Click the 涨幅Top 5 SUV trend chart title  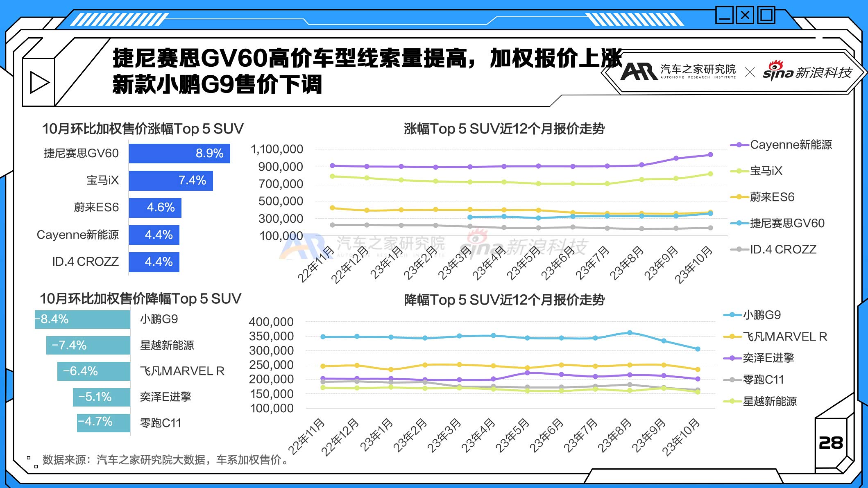(504, 129)
